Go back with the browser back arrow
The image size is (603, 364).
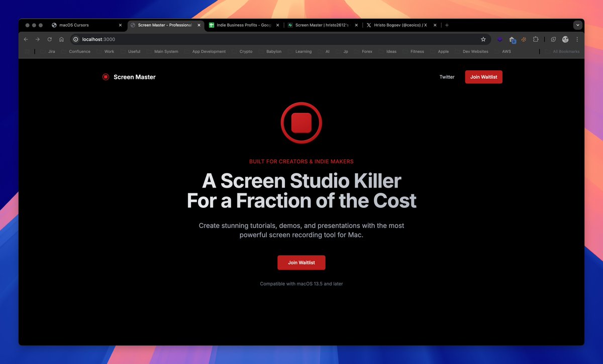pos(26,39)
